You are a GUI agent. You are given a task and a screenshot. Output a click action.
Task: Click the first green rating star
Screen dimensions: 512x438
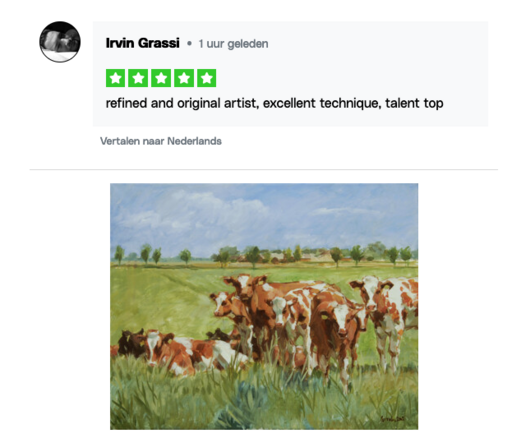click(115, 78)
